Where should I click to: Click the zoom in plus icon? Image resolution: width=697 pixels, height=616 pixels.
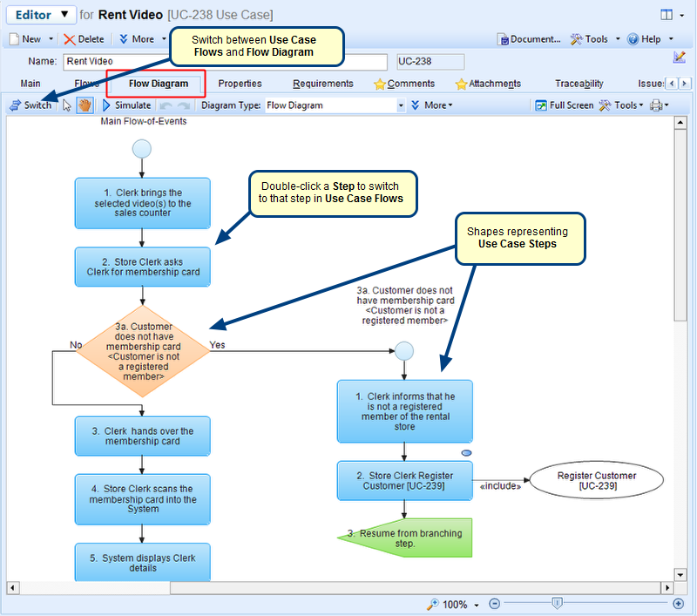(x=679, y=604)
